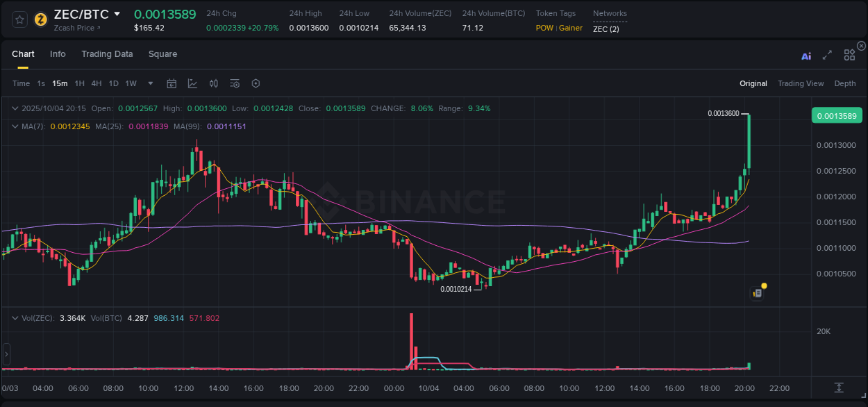Open the Info tab
Image resolution: width=868 pixels, height=407 pixels.
(x=58, y=54)
